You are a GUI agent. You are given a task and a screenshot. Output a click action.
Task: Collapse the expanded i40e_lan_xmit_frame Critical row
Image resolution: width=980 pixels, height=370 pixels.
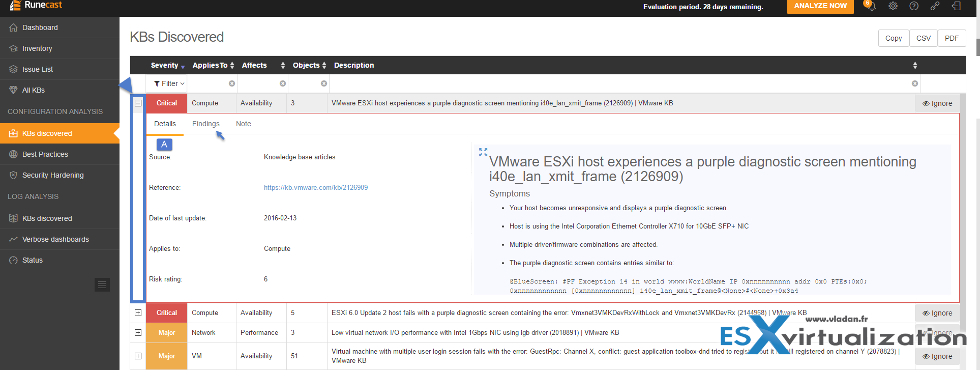point(138,103)
